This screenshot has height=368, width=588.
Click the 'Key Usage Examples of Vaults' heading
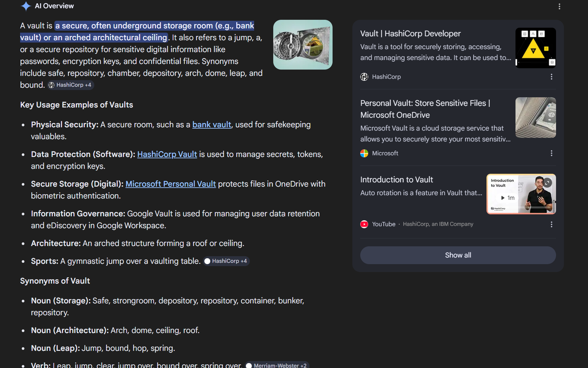(76, 105)
